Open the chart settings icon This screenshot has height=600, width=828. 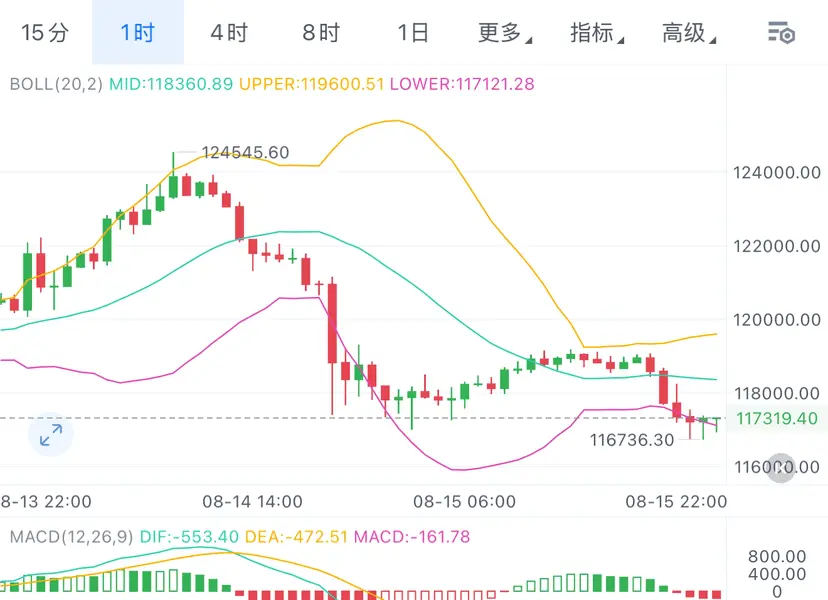[782, 33]
